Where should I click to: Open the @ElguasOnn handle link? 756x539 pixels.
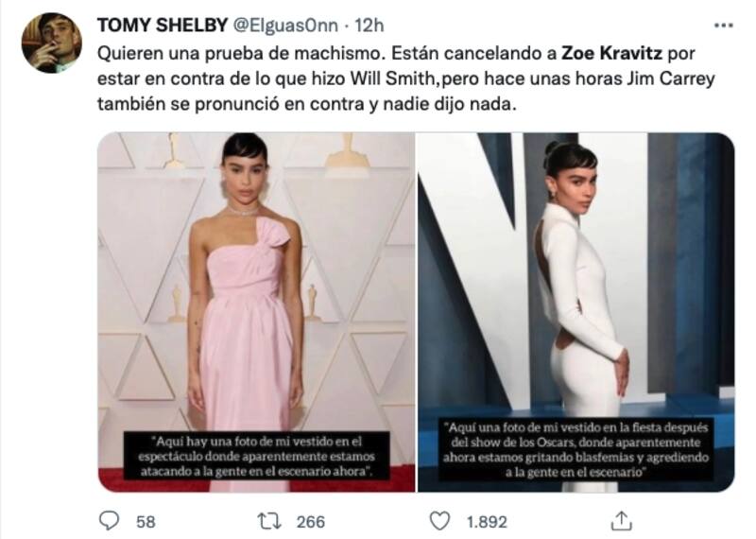click(x=285, y=26)
